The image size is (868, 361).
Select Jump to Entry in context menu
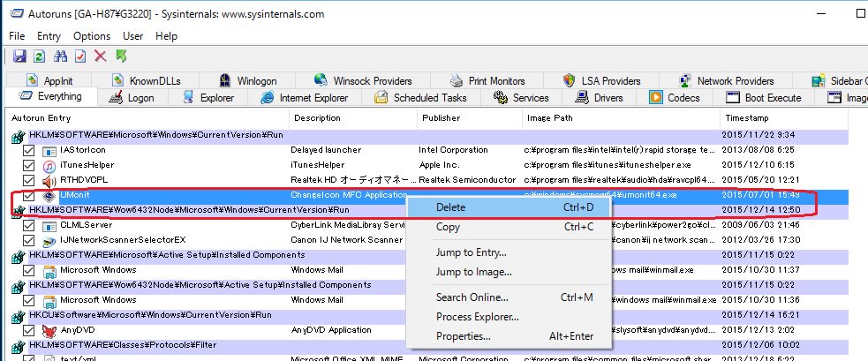tap(509, 252)
